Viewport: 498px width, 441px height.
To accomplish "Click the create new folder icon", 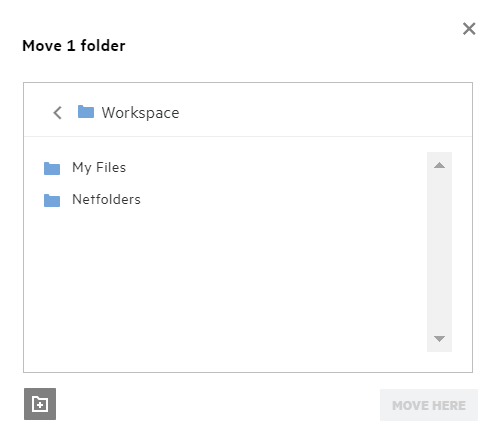I will 40,404.
